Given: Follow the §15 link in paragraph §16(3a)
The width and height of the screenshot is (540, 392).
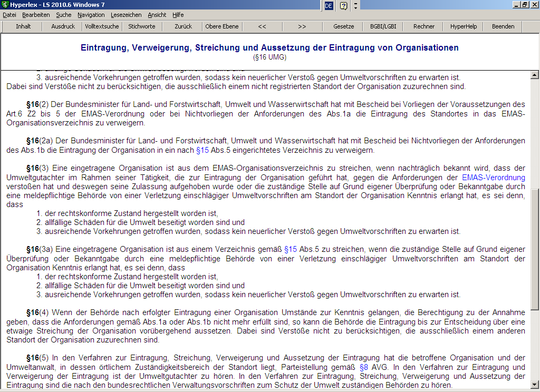Looking at the screenshot, I should (x=291, y=249).
